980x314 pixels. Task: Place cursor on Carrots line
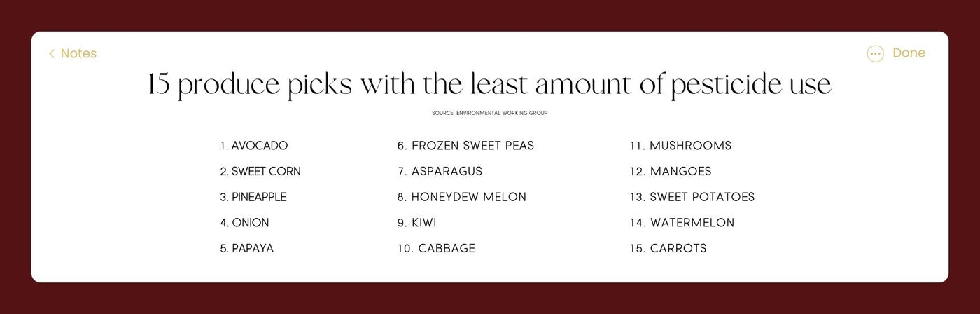[x=668, y=248]
